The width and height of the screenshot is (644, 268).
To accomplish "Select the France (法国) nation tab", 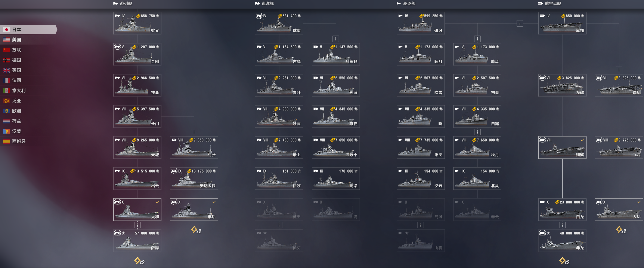I will tap(28, 80).
